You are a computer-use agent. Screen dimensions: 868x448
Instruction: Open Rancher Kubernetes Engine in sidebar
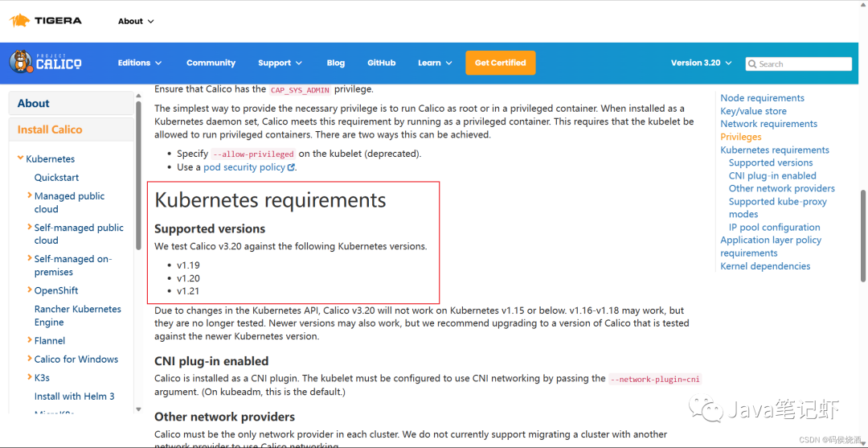pos(77,315)
